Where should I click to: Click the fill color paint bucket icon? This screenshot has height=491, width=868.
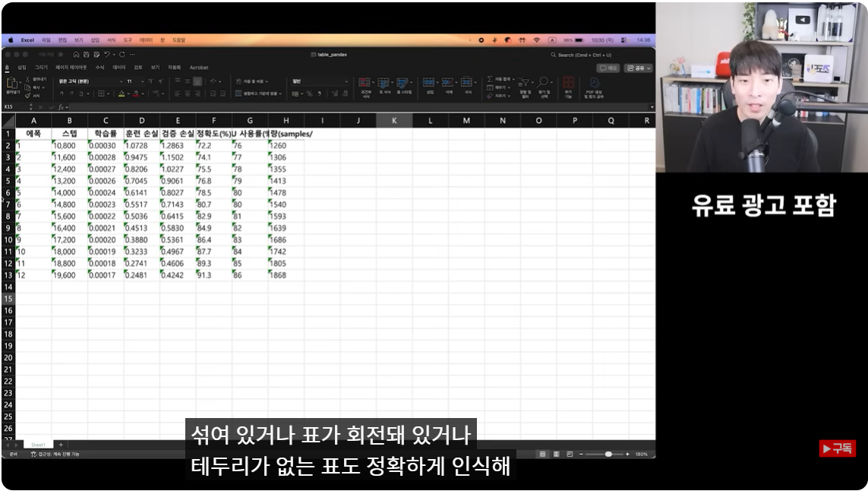pyautogui.click(x=122, y=93)
